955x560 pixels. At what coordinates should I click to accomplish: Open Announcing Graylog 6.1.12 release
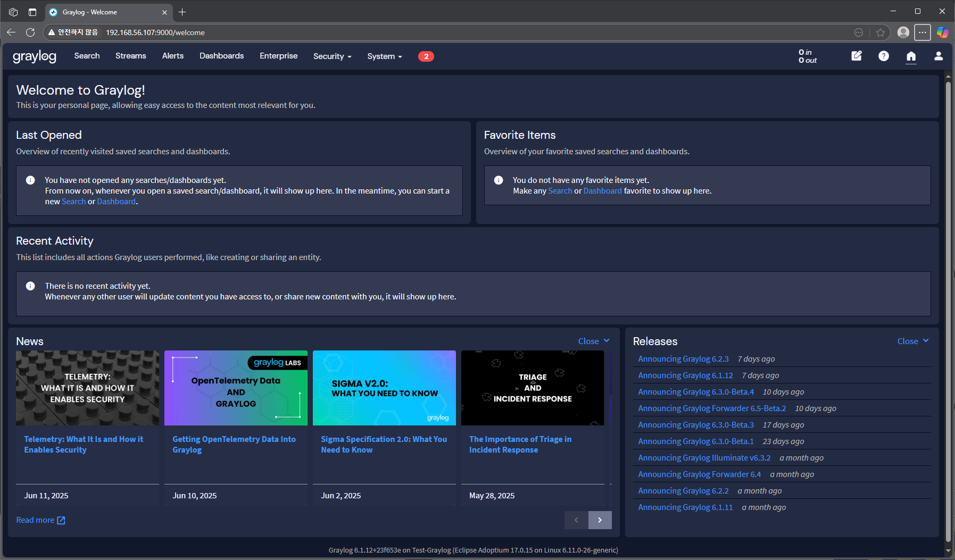point(685,375)
